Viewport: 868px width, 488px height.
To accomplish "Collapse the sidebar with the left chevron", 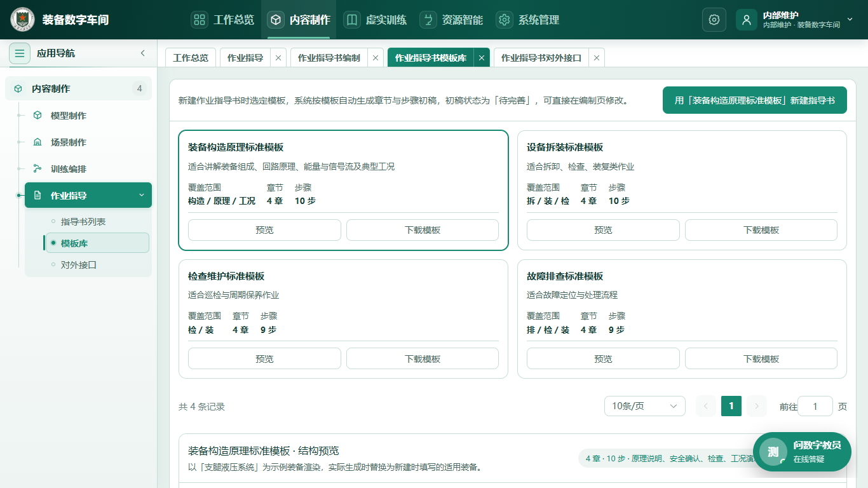I will pyautogui.click(x=143, y=53).
